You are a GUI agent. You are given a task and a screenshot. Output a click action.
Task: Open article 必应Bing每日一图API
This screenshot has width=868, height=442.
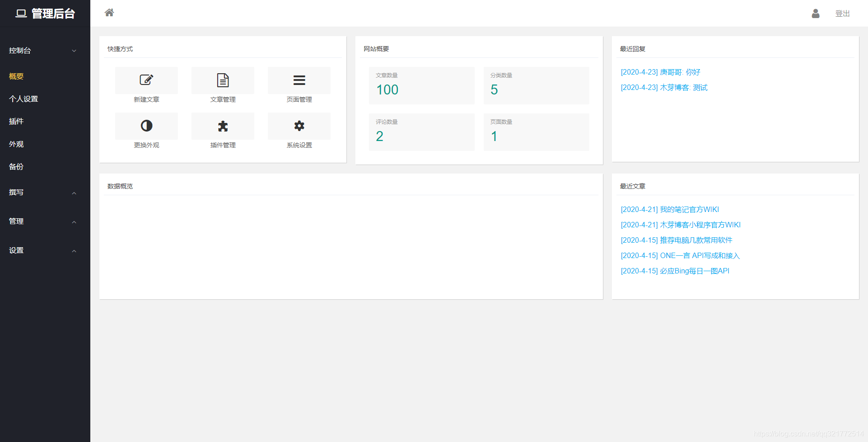point(675,271)
